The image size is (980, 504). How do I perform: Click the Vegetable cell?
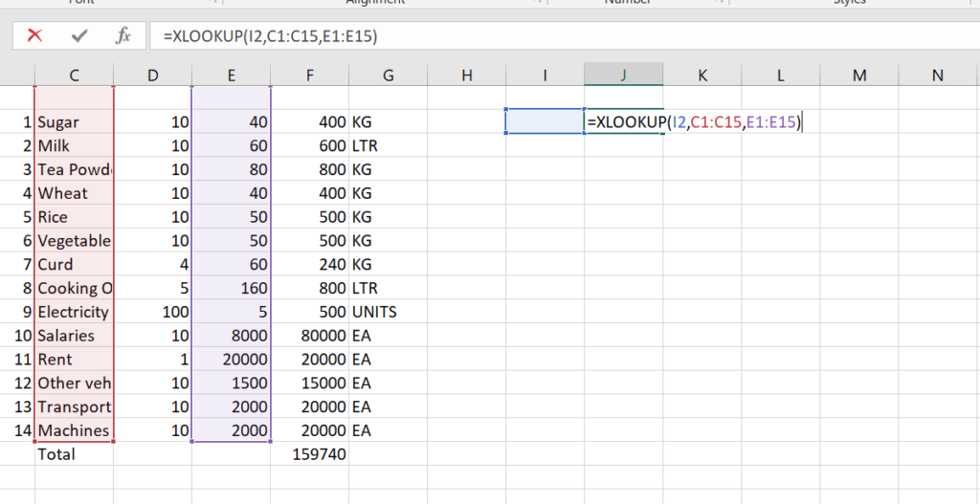75,240
